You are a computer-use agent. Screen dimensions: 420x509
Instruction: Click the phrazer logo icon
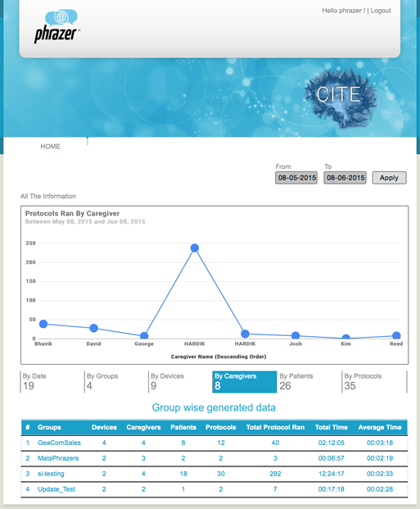point(57,26)
